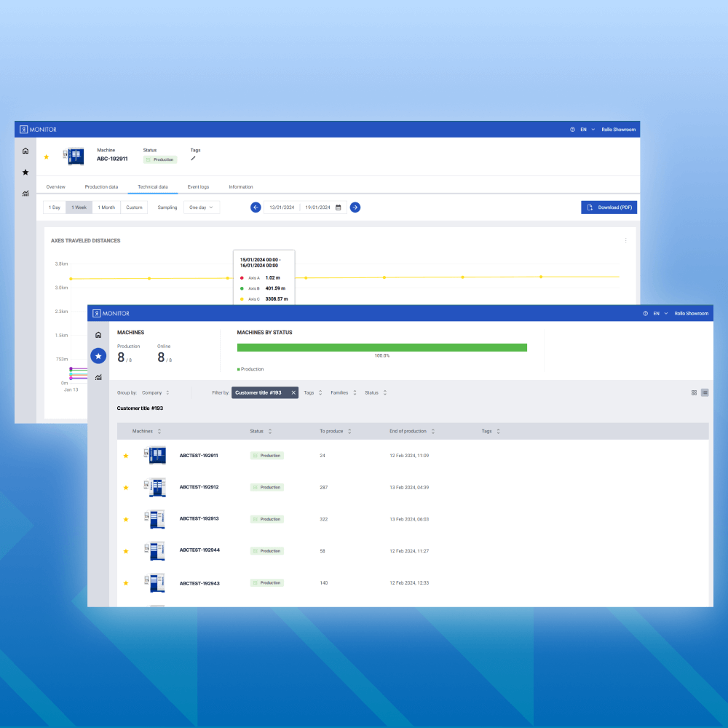This screenshot has width=728, height=728.
Task: Click the 100% Production status bar
Action: coord(382,347)
